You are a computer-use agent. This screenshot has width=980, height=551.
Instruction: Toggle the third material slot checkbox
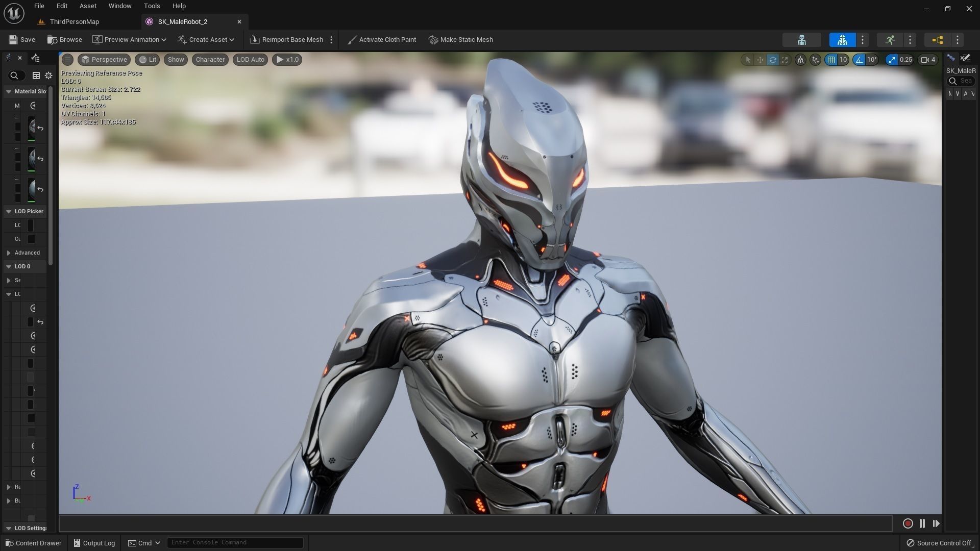click(x=18, y=188)
